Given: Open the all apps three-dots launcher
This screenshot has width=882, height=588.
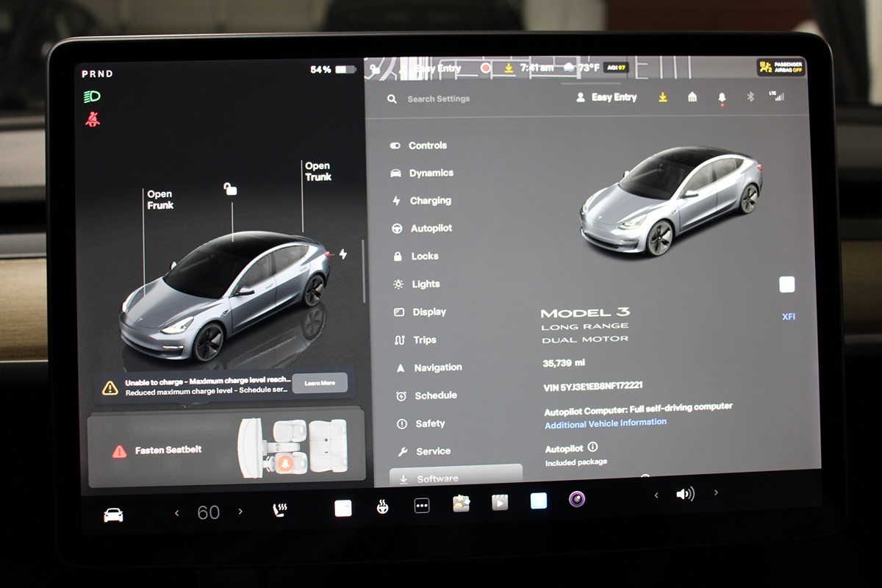Looking at the screenshot, I should click(x=422, y=506).
